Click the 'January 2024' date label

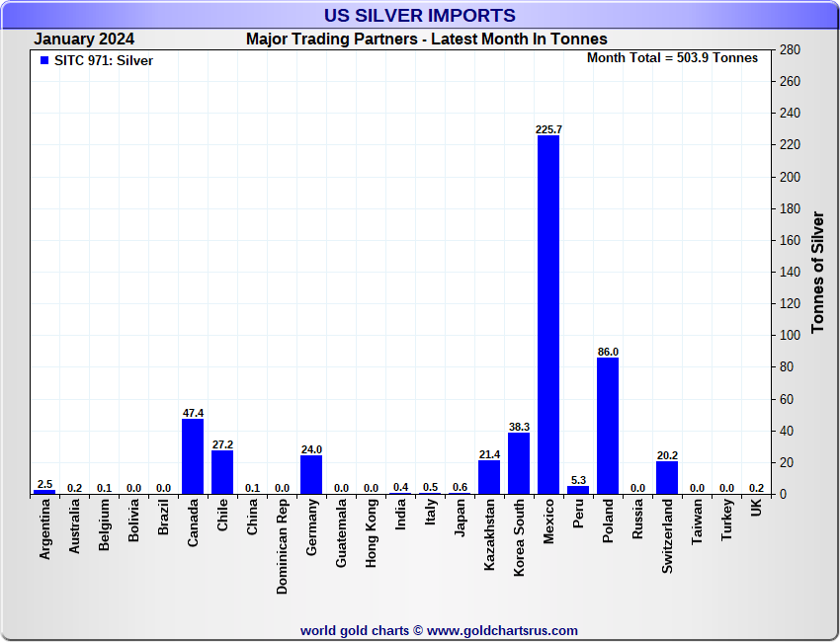tap(84, 40)
